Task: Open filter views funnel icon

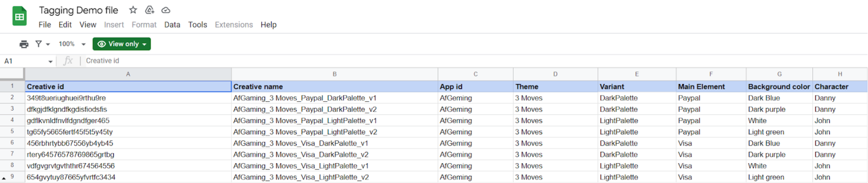Action: [39, 44]
